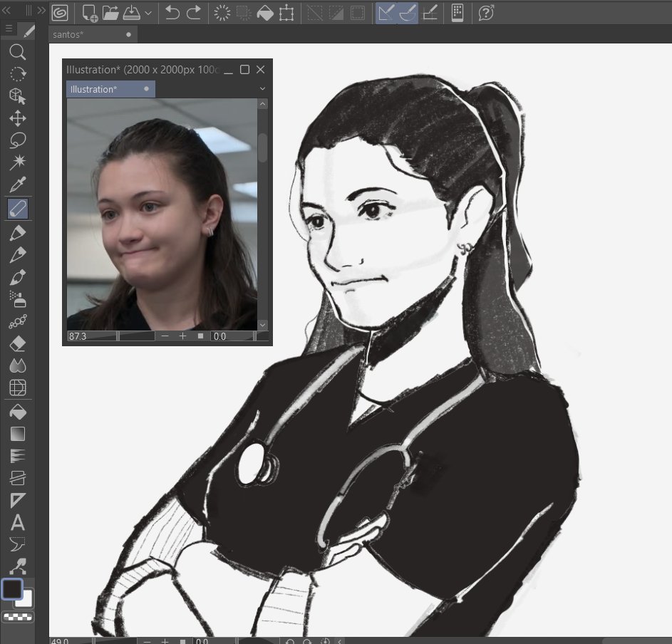Image resolution: width=672 pixels, height=644 pixels.
Task: Open Clip Studio Assist help icon
Action: tap(486, 13)
